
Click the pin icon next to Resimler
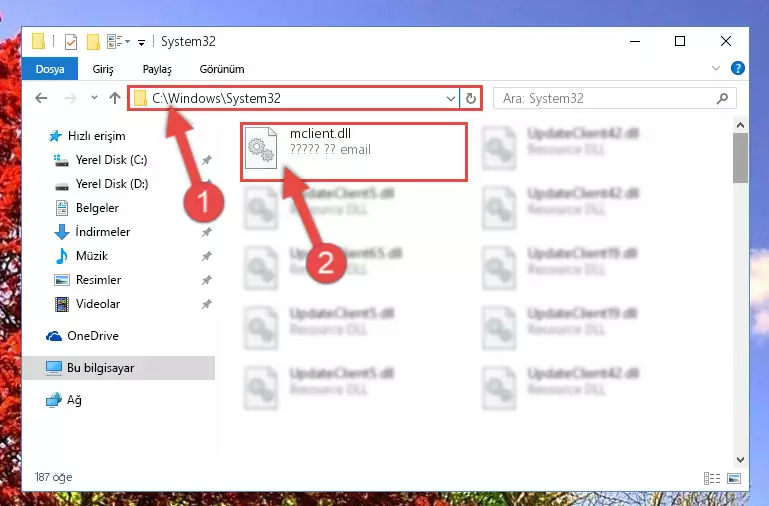point(206,280)
